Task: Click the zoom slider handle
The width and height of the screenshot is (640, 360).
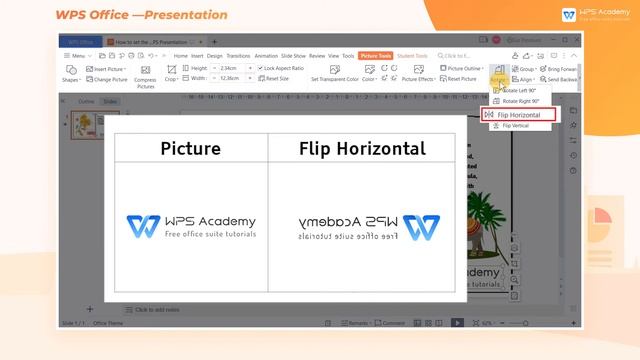Action: (x=526, y=323)
